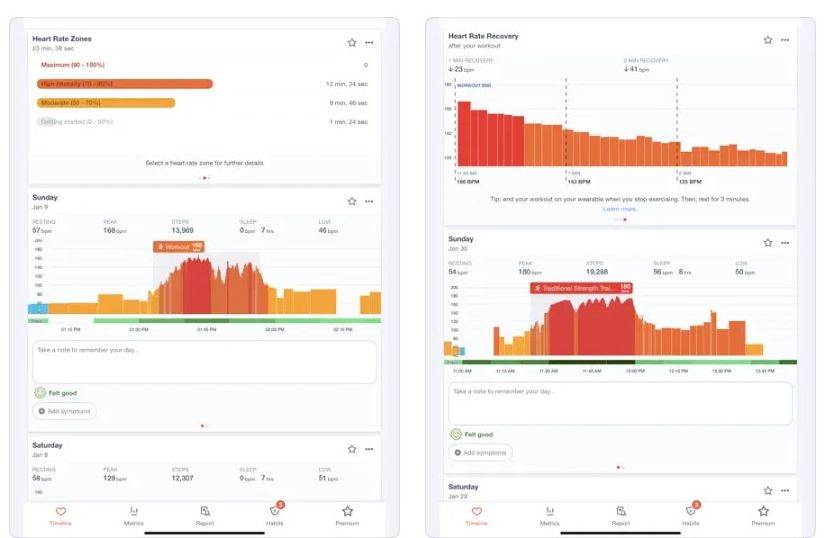This screenshot has height=538, width=835.
Task: Favorite the Heart Rate Zones card star
Action: 351,43
